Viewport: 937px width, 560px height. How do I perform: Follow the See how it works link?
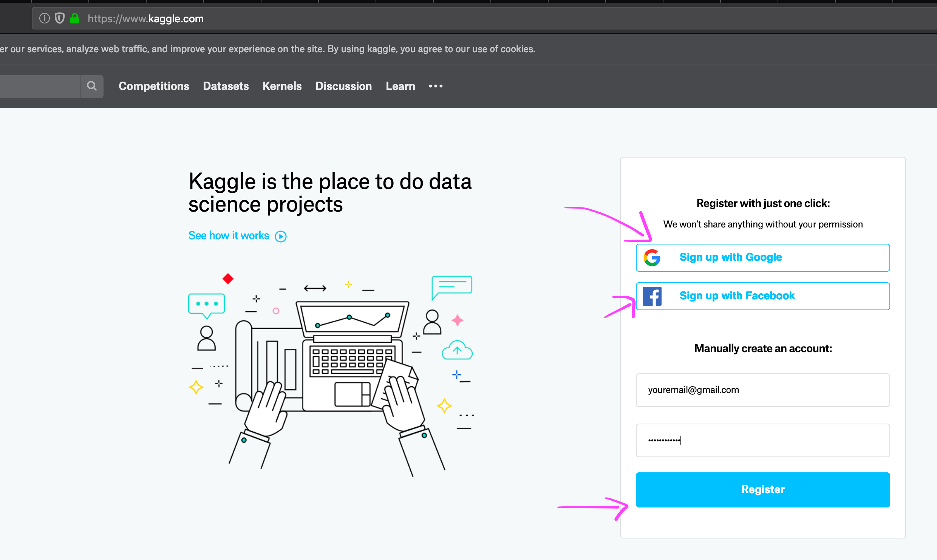[229, 236]
